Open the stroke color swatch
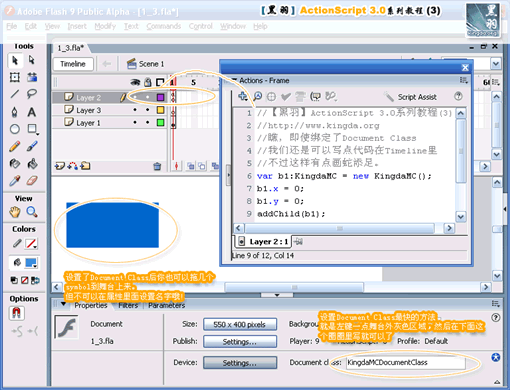The height and width of the screenshot is (390, 510). (x=31, y=244)
